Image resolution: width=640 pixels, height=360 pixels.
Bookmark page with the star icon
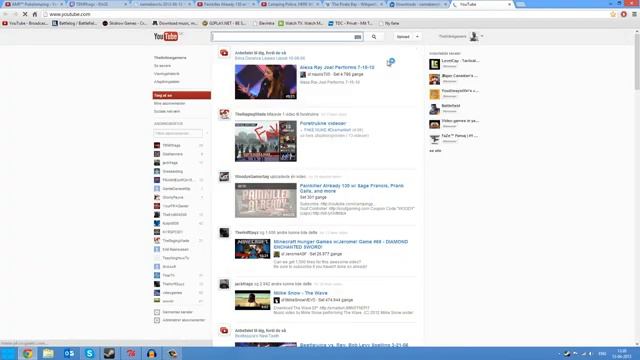[x=613, y=14]
